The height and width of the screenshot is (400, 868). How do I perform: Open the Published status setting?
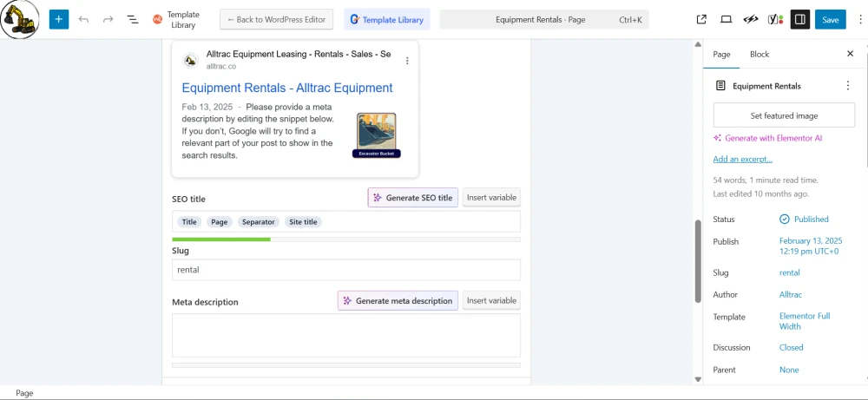(x=804, y=219)
